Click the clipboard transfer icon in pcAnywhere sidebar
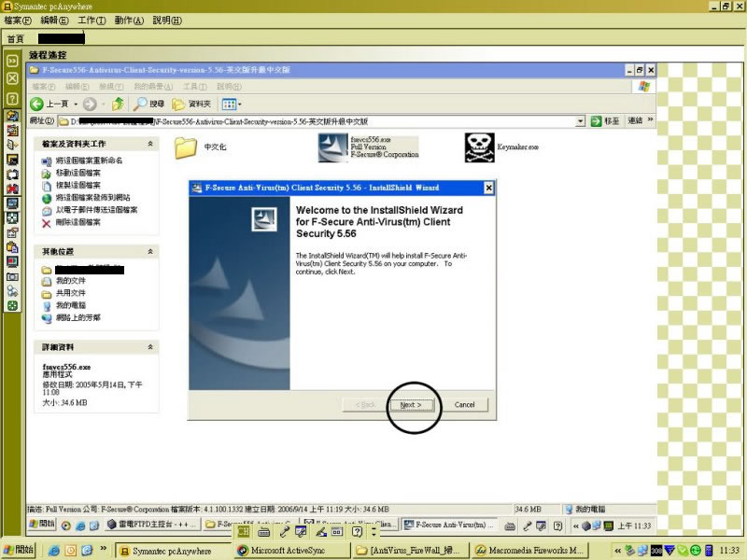 [12, 247]
